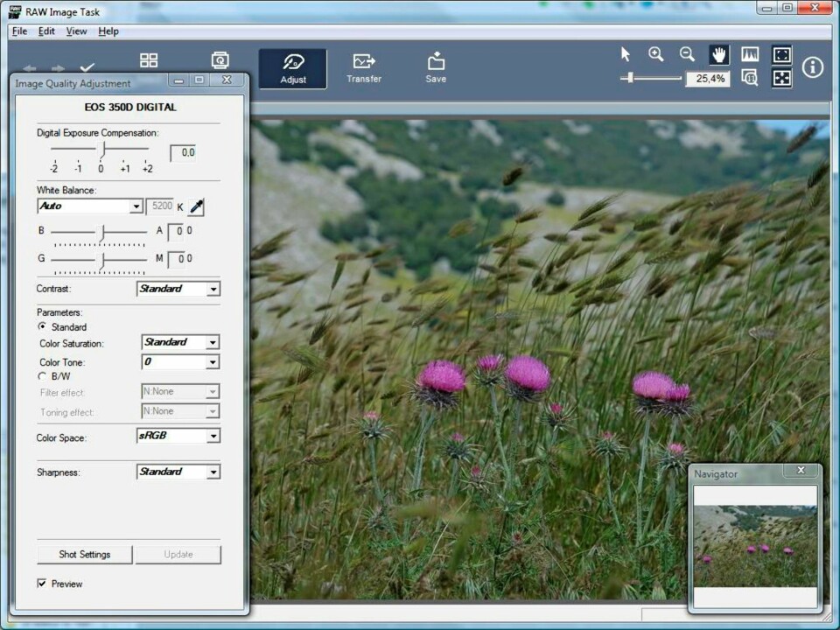Click the color temperature 5200 field
Screen dimensions: 840x630
coord(161,206)
